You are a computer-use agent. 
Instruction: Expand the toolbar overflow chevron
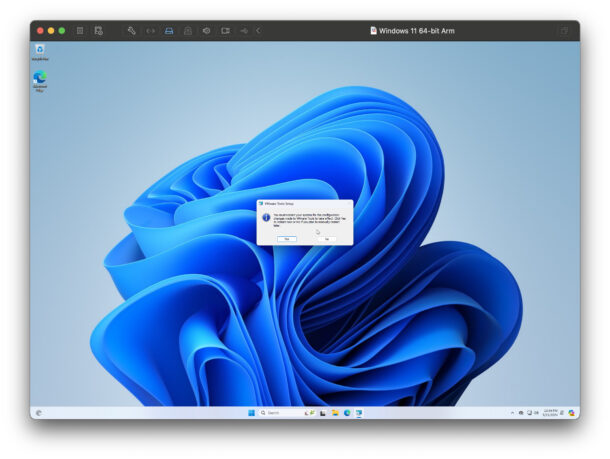258,31
